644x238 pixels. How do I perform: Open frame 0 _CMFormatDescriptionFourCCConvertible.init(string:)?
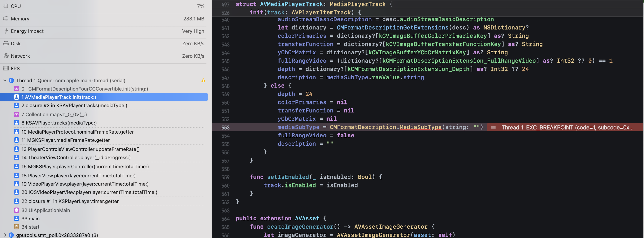tap(85, 89)
